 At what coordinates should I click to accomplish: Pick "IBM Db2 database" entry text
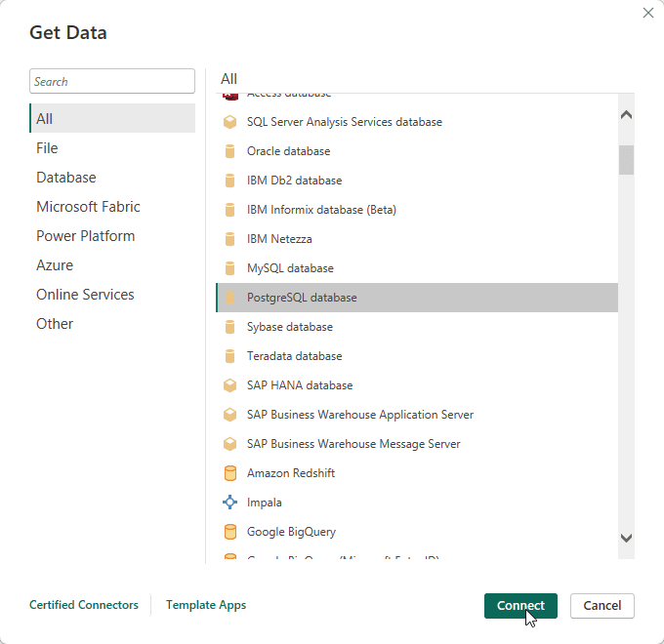[294, 181]
